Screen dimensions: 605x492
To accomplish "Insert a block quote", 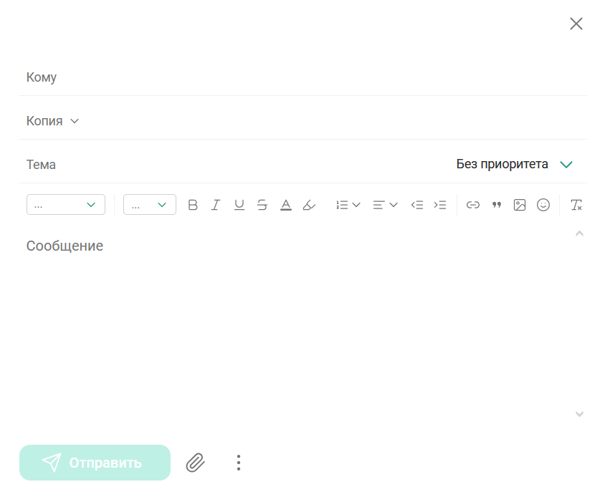I will click(x=496, y=205).
